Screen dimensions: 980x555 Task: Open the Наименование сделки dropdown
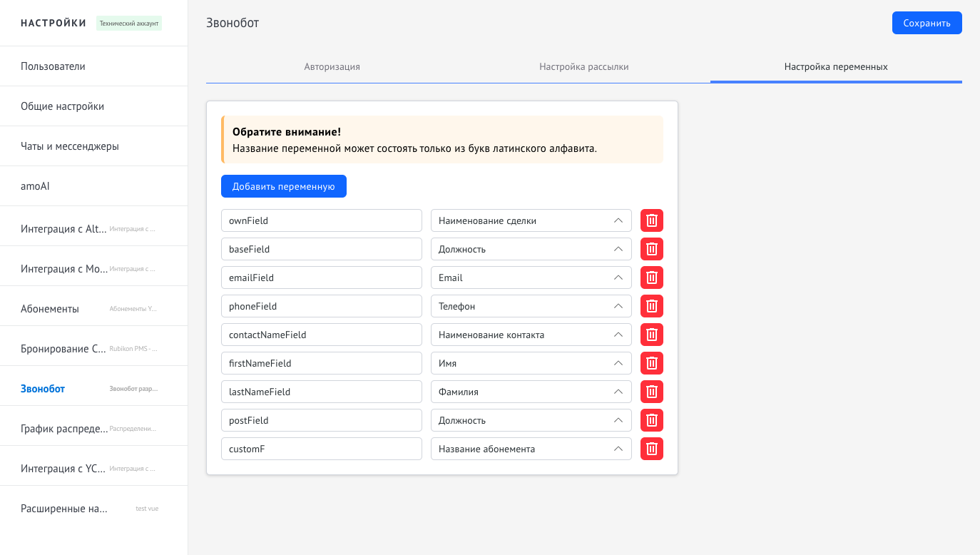tap(531, 220)
